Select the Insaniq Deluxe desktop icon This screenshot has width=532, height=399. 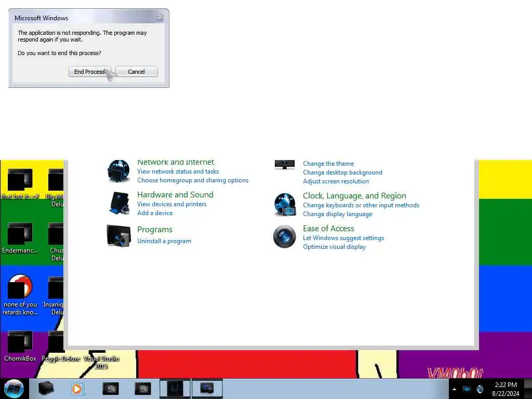click(54, 295)
